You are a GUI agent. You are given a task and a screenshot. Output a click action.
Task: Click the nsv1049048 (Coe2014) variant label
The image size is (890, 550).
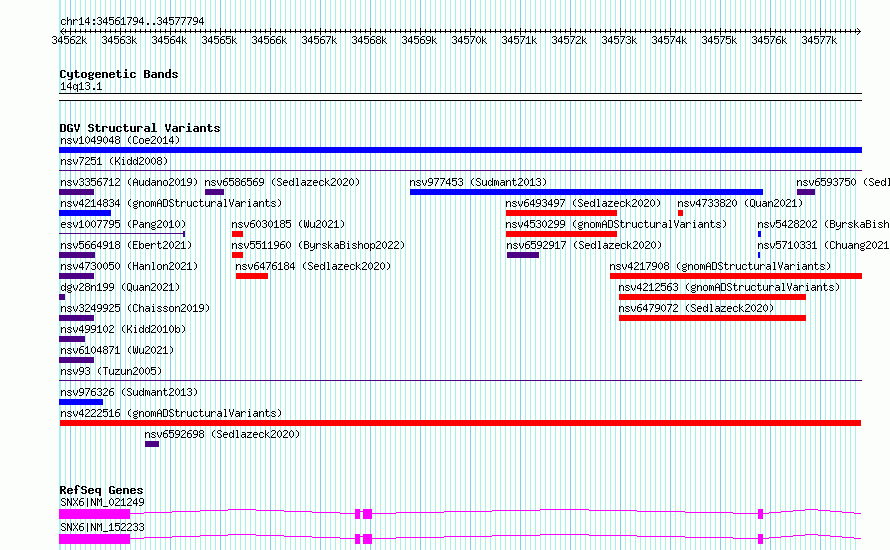pos(120,140)
